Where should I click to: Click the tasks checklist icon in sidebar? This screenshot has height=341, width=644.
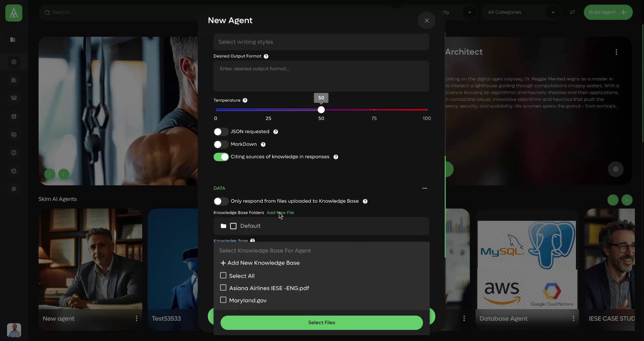[14, 134]
